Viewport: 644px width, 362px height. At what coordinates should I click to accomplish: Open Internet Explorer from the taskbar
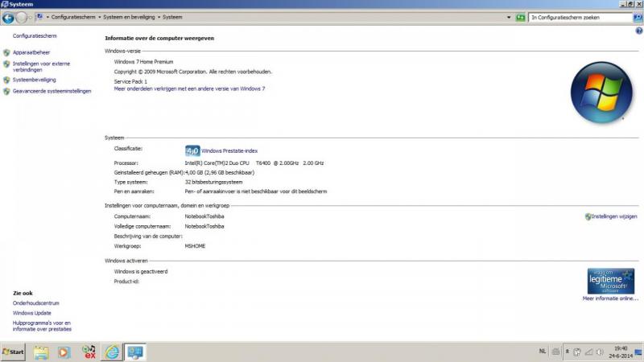click(x=112, y=352)
